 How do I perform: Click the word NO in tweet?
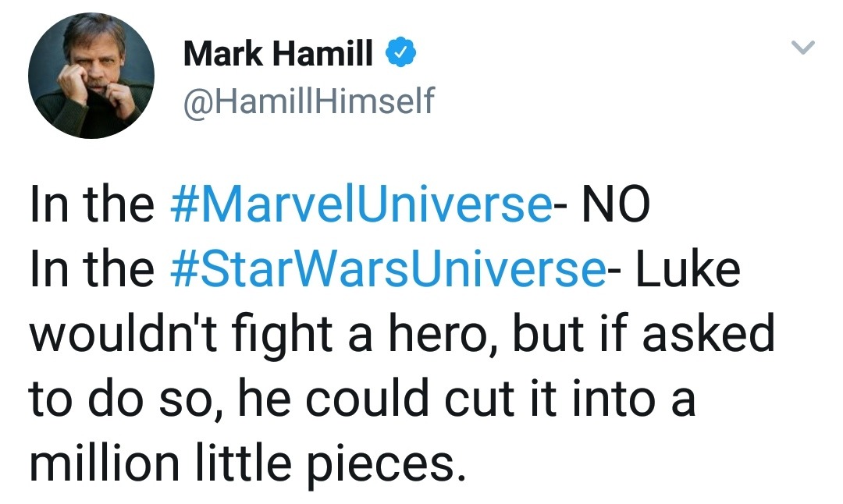(606, 204)
